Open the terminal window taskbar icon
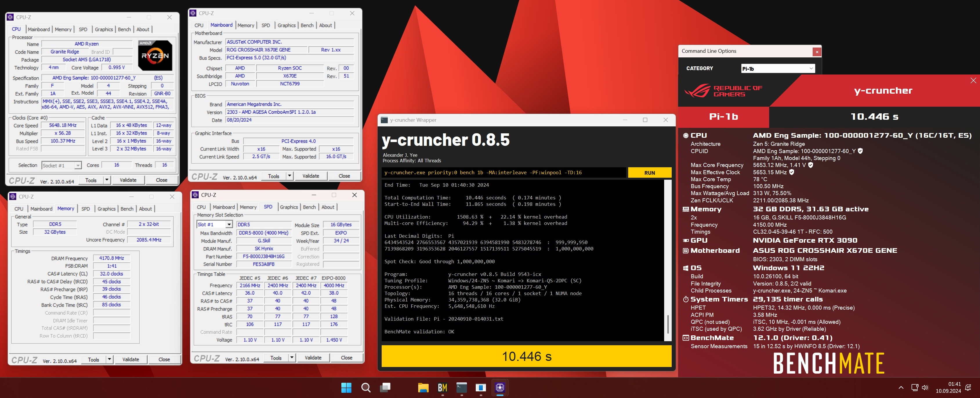This screenshot has height=398, width=980. point(461,387)
